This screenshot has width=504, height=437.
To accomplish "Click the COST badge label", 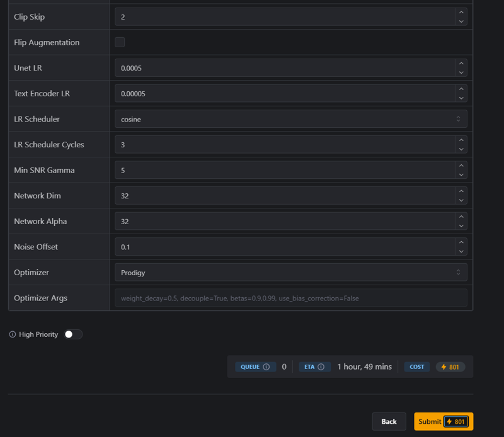I will [416, 366].
